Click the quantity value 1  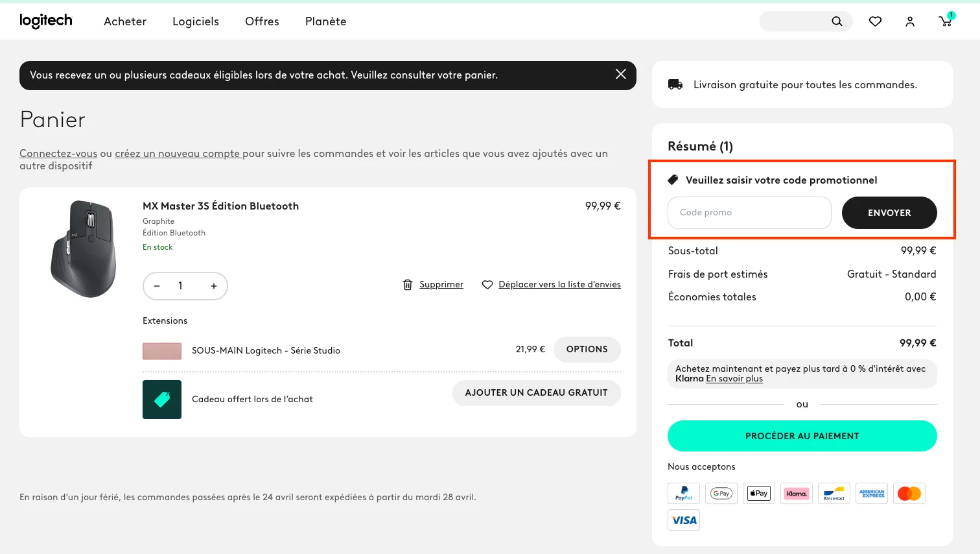coord(180,286)
